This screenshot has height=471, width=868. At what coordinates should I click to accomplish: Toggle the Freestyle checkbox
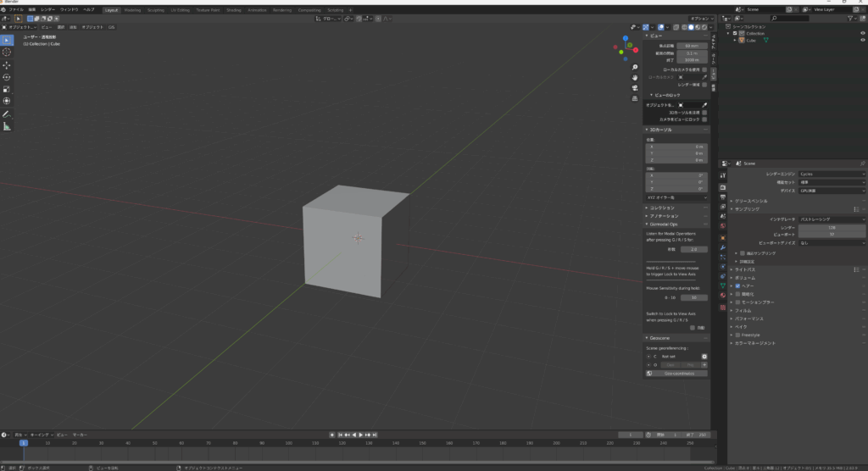[737, 335]
